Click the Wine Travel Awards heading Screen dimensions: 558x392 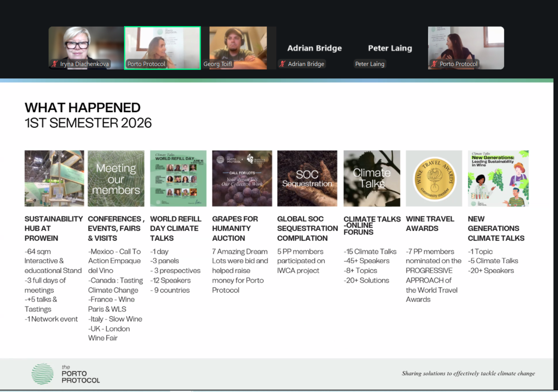pyautogui.click(x=430, y=223)
